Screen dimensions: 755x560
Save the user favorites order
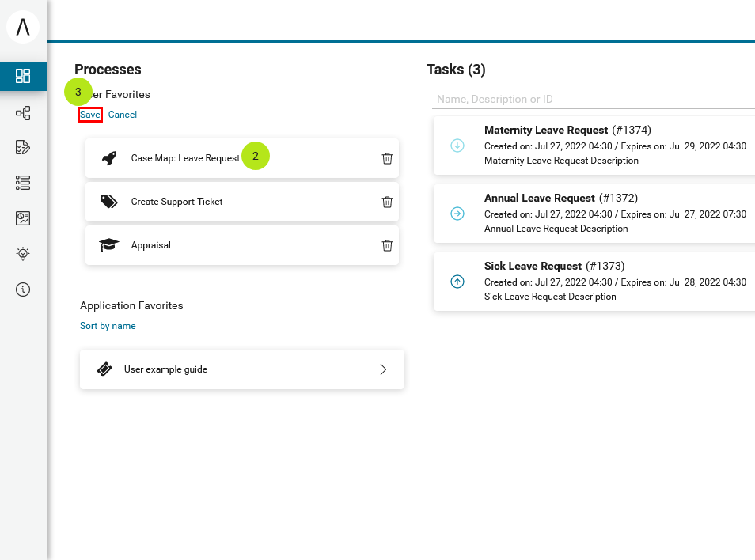click(x=90, y=115)
